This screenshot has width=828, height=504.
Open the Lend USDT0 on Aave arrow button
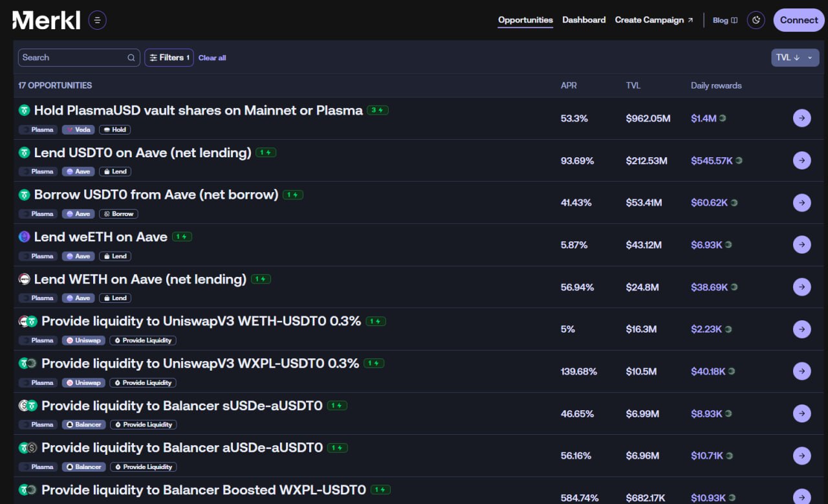click(801, 160)
